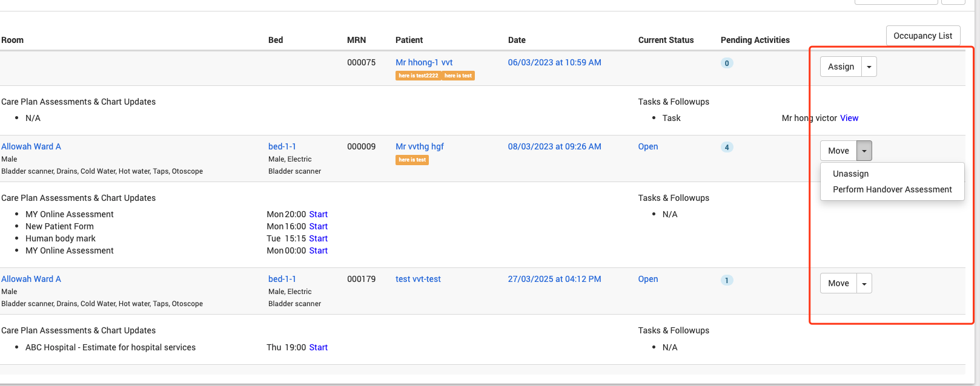Click the pending activities badge showing 4
This screenshot has height=386, width=980.
pyautogui.click(x=727, y=147)
